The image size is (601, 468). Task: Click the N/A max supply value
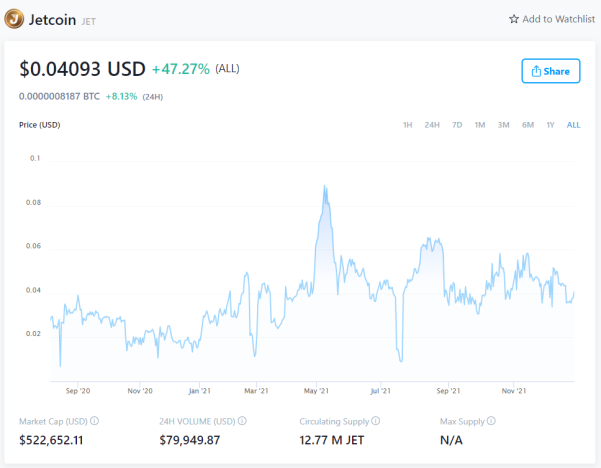coord(451,440)
